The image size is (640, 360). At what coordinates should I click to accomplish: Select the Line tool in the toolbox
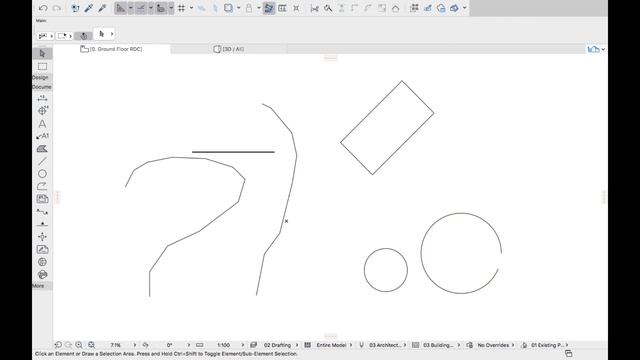(x=42, y=161)
